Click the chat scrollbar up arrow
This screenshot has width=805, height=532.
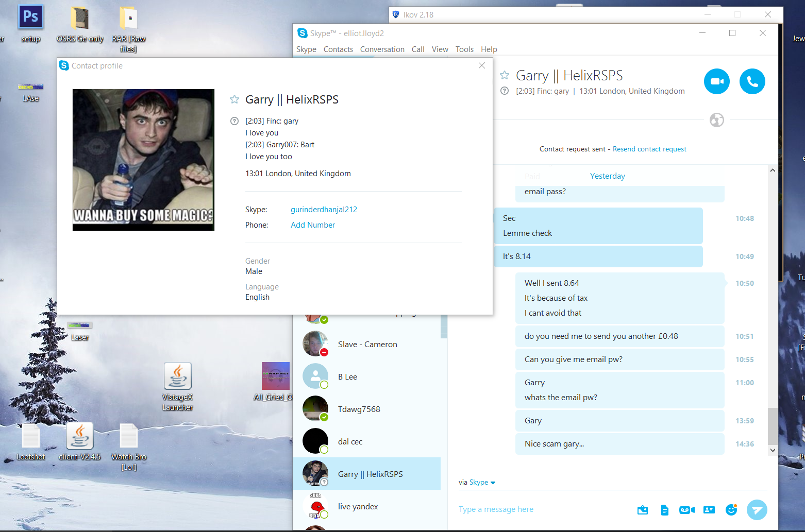pyautogui.click(x=773, y=170)
